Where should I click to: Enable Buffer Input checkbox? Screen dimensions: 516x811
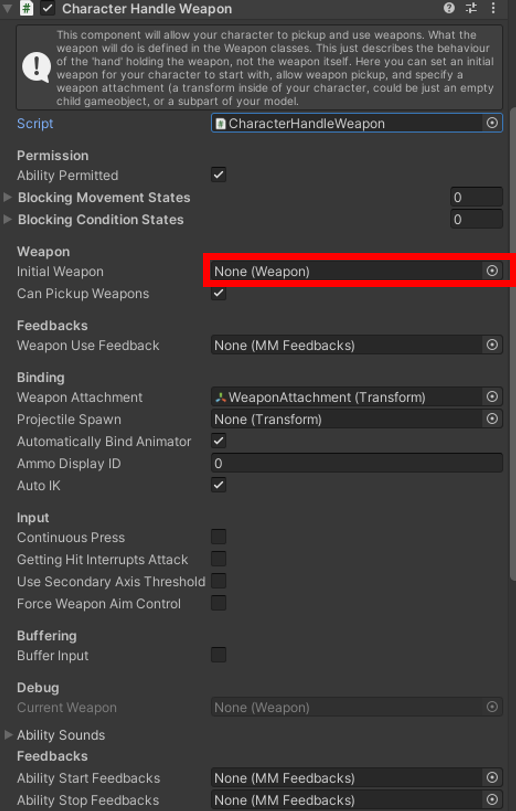(x=219, y=655)
